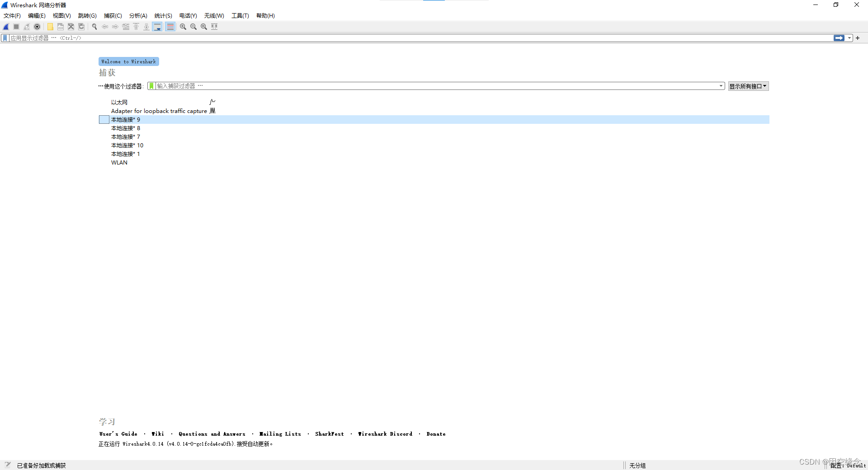Click the go to specified packet icon
The width and height of the screenshot is (868, 470).
coord(126,27)
